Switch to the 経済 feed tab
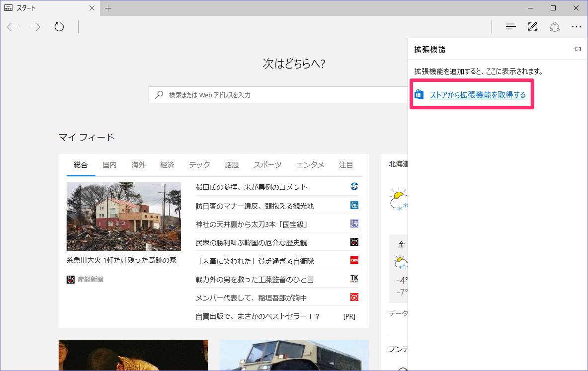 tap(167, 165)
